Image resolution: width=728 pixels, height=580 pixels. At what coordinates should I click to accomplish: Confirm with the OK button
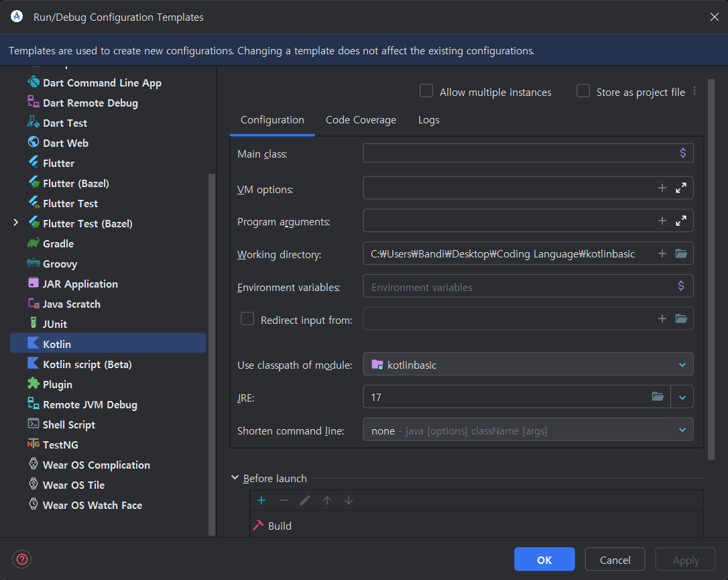coord(544,560)
